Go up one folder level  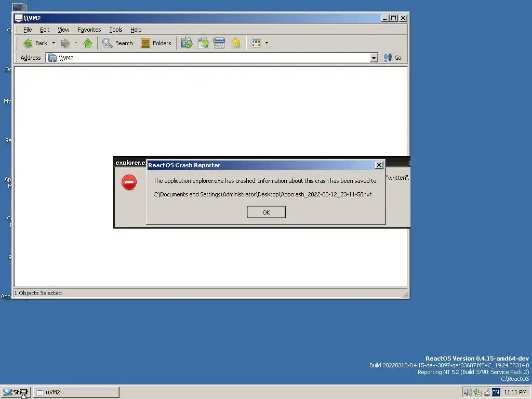coord(87,43)
